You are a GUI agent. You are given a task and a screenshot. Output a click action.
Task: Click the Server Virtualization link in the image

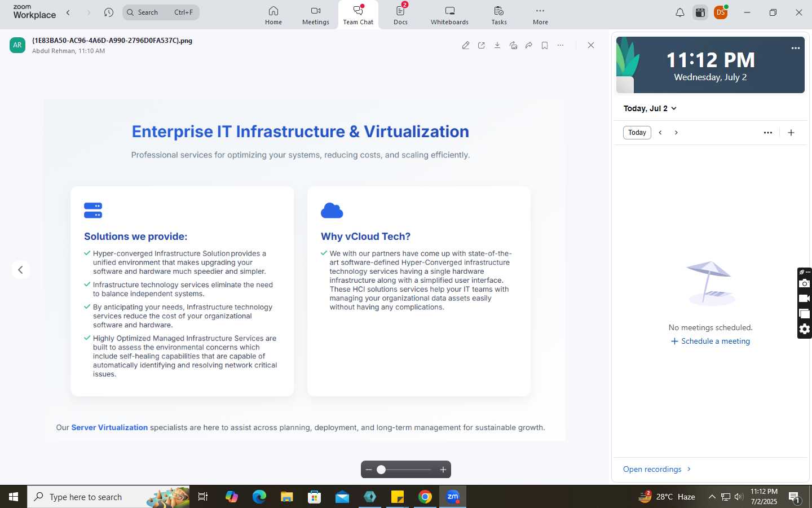click(109, 427)
